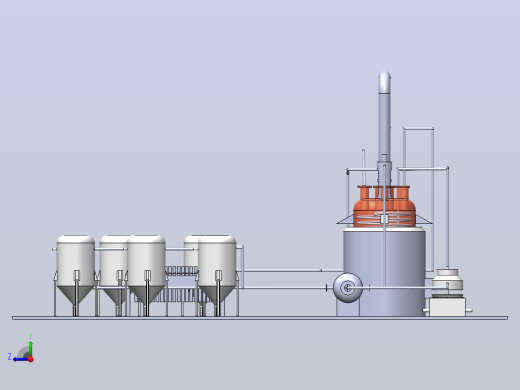Select the plate heat exchanger between fermenters
This screenshot has width=520, height=390.
(x=182, y=284)
